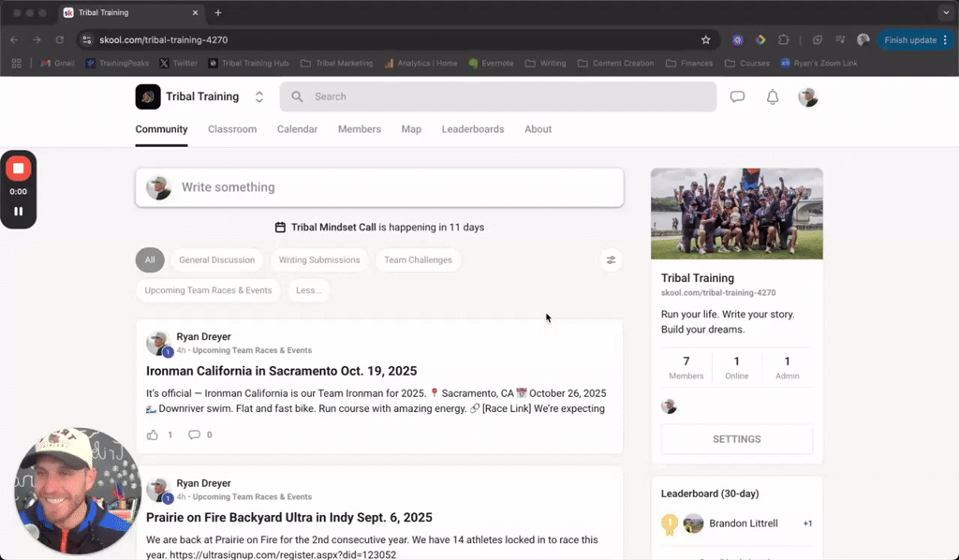959x560 pixels.
Task: Stop the screen recording
Action: [19, 169]
